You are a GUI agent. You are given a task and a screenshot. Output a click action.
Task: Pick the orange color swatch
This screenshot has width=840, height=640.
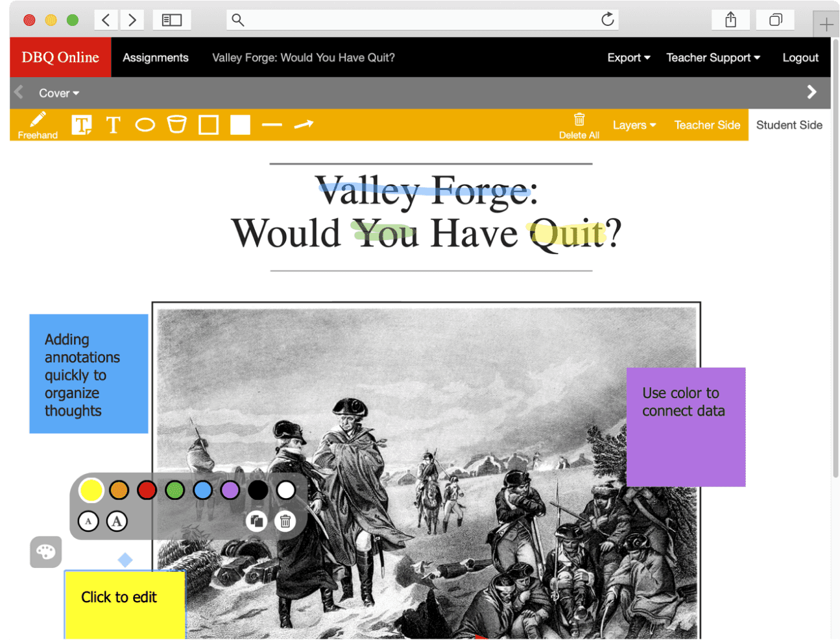point(119,490)
